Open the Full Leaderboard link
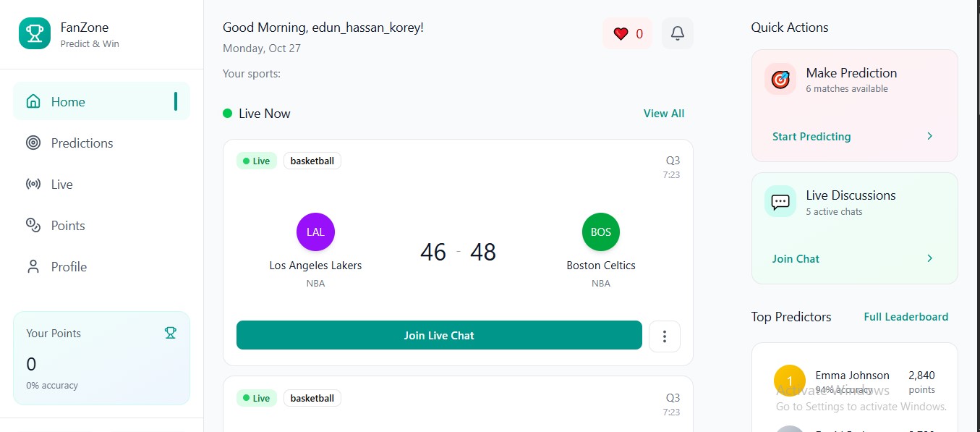 tap(906, 317)
